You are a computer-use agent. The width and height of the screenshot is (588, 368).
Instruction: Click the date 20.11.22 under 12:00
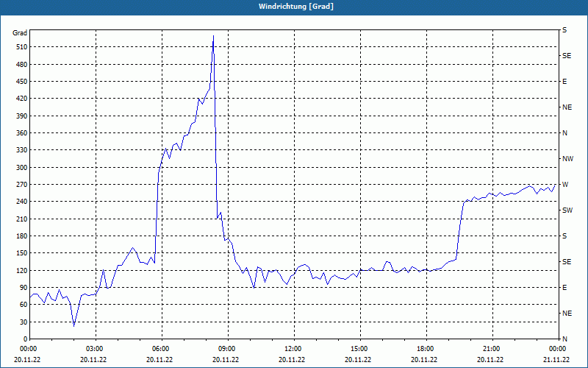(x=292, y=360)
